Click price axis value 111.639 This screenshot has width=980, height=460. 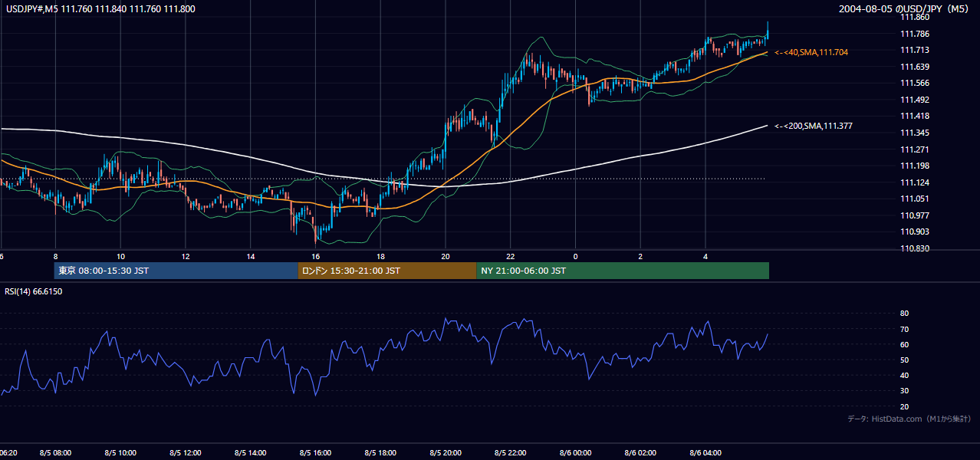[x=914, y=67]
